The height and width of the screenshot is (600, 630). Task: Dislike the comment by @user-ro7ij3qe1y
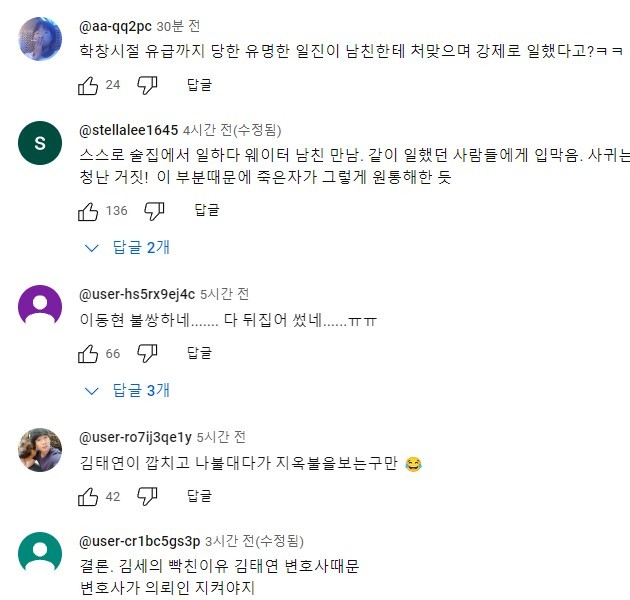pyautogui.click(x=147, y=496)
